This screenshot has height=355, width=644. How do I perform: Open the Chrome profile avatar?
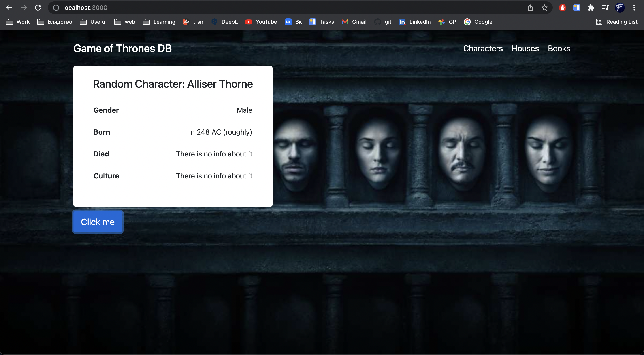pos(620,8)
